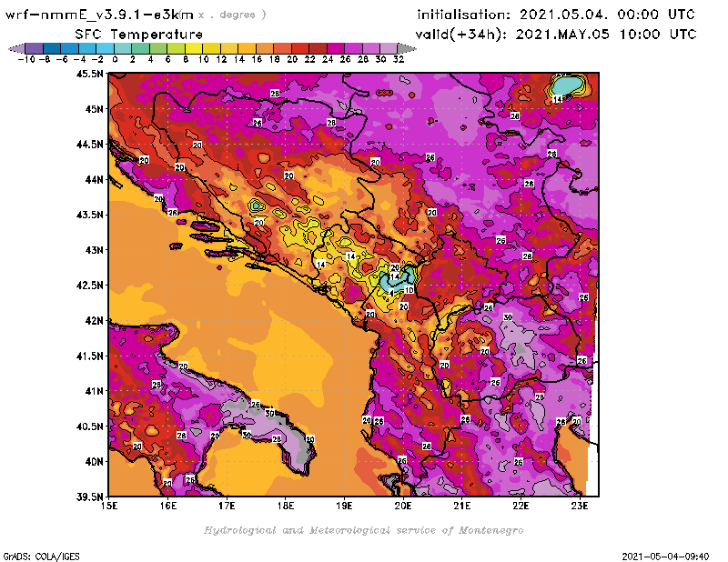
Task: Click the initialisation 2021.05.04. 00:00 UTC line
Action: click(x=556, y=15)
